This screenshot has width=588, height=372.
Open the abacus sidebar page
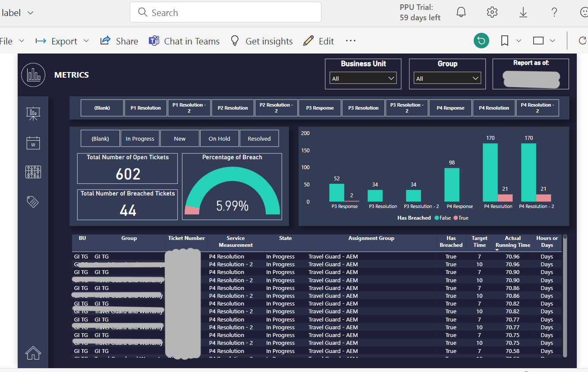[x=33, y=172]
